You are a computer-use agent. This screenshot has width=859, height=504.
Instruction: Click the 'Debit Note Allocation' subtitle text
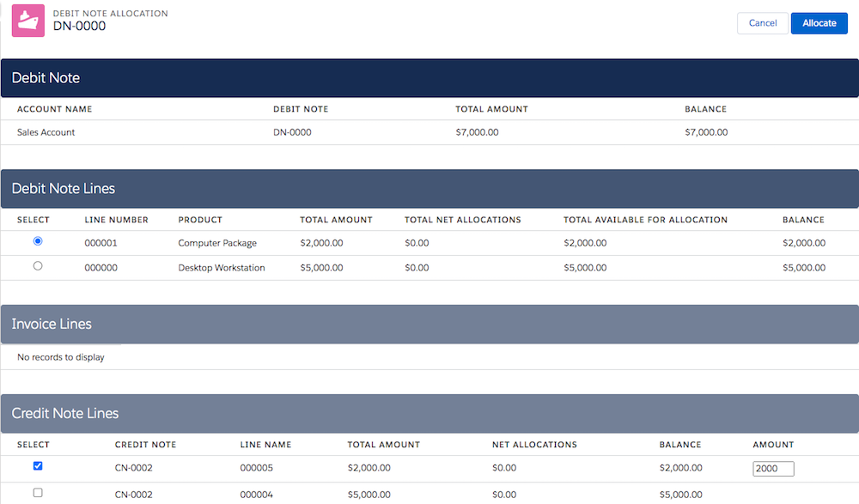[x=111, y=13]
